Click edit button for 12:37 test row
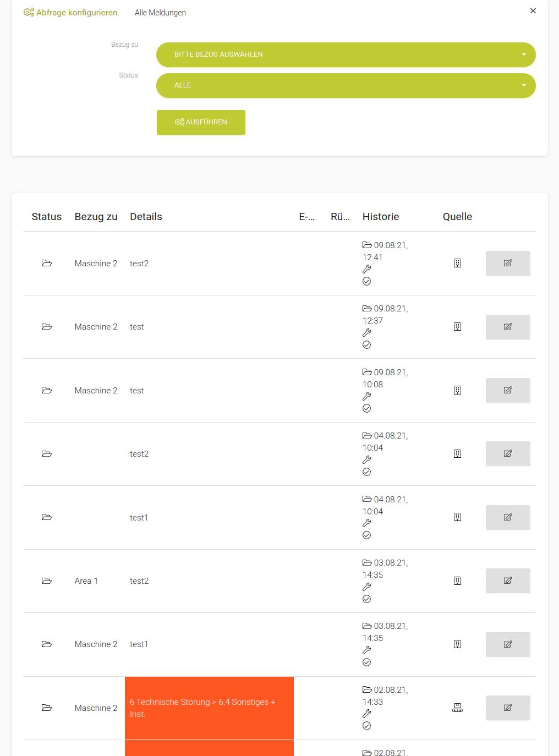This screenshot has width=559, height=756. pos(507,327)
